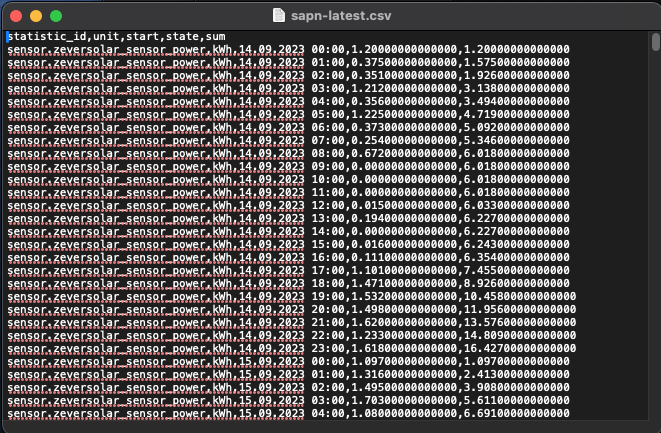Screen dimensions: 661x433
Task: Click the row for 14.09.2023 21:00
Action: (x=292, y=323)
